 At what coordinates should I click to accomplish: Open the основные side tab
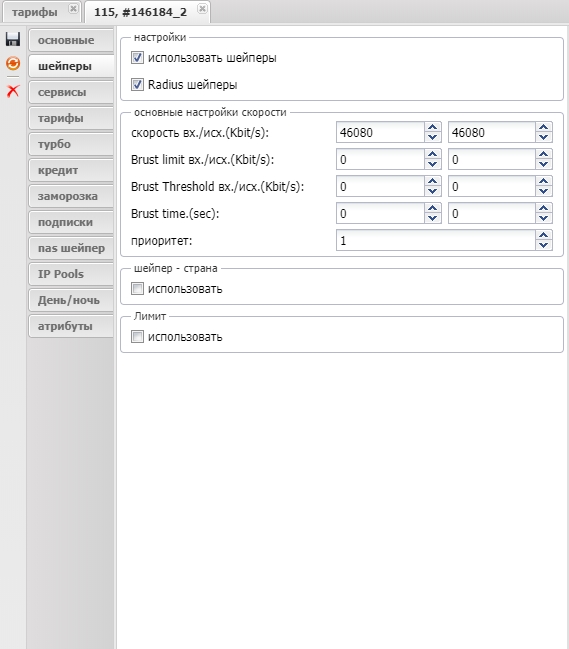(x=71, y=40)
